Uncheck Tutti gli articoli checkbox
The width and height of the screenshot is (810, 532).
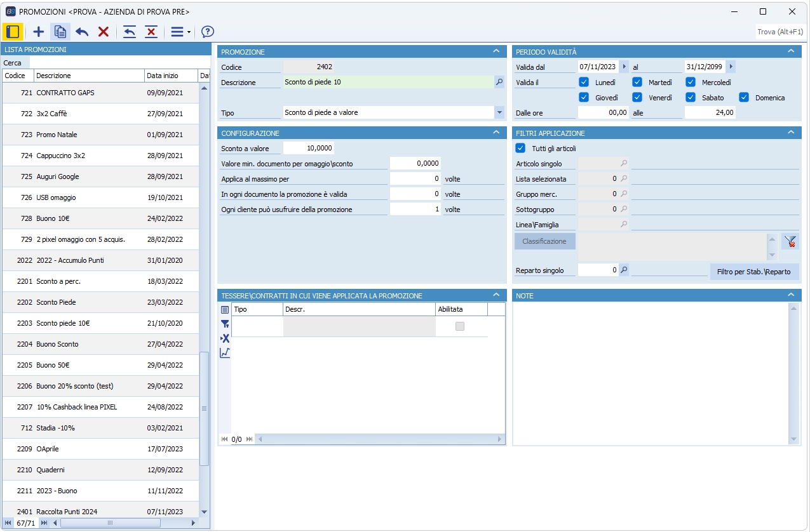tap(520, 148)
